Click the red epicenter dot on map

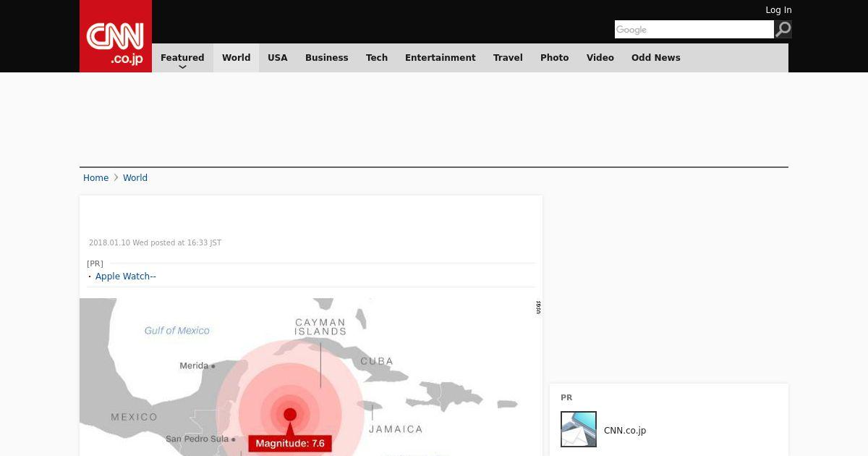(290, 415)
